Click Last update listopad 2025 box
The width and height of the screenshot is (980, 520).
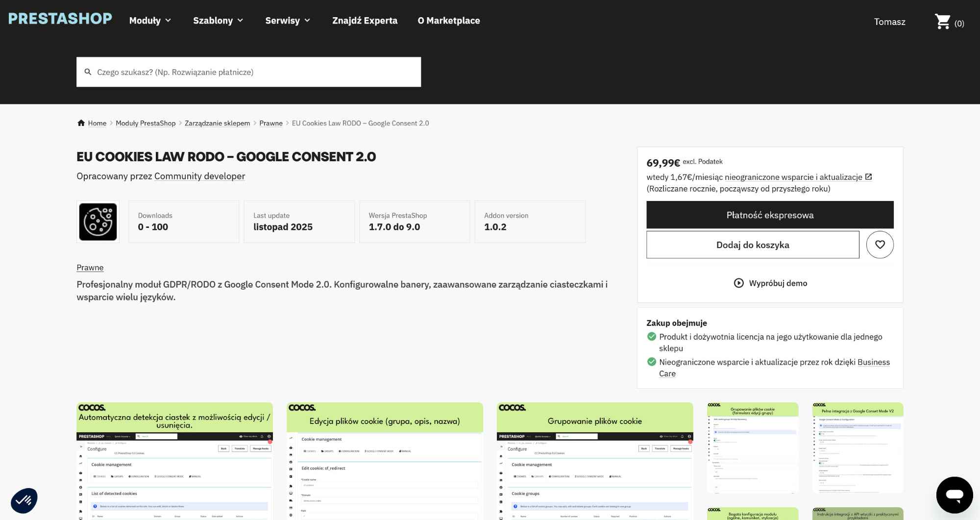[x=299, y=222]
